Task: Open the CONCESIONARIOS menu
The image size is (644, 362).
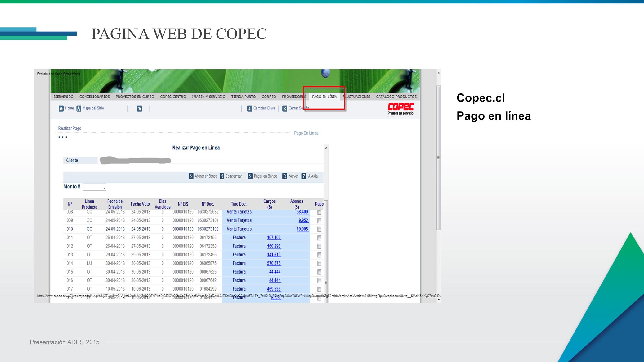Action: click(95, 97)
